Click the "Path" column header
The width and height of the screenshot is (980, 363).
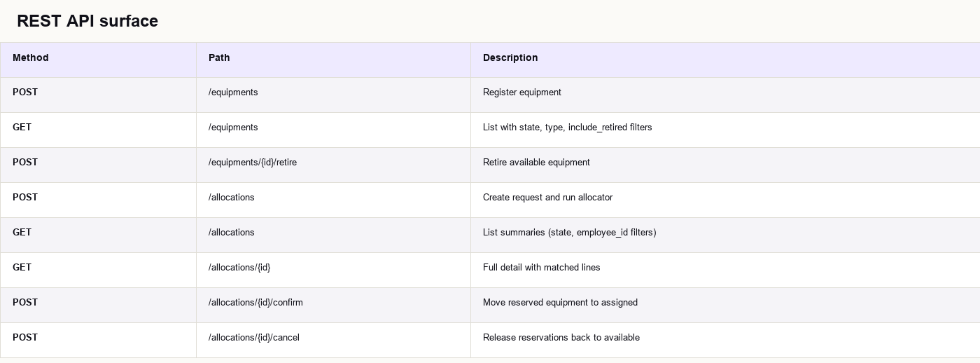pos(219,57)
